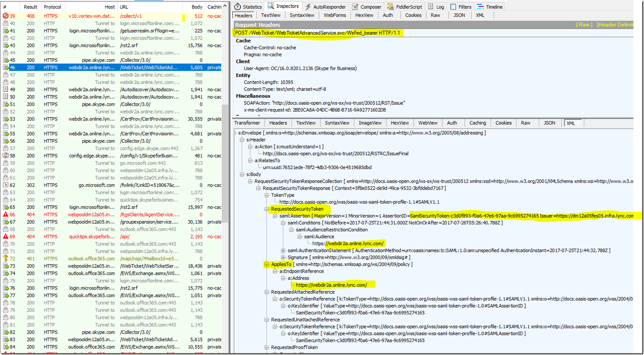This screenshot has width=644, height=355.
Task: Click the green arrow icon on session 76
Action: click(x=6, y=288)
